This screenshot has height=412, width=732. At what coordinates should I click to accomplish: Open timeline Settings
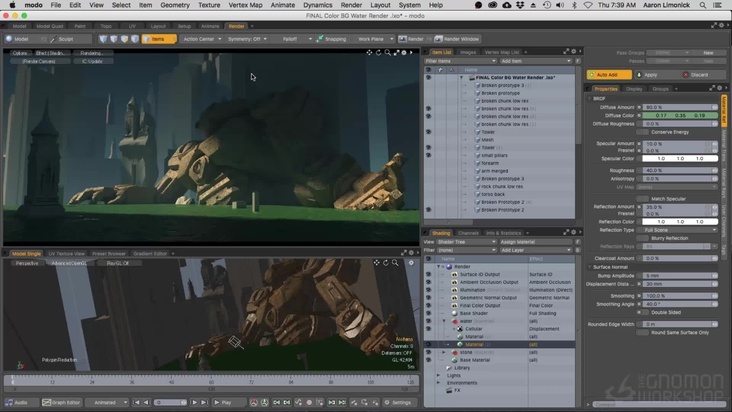(398, 402)
